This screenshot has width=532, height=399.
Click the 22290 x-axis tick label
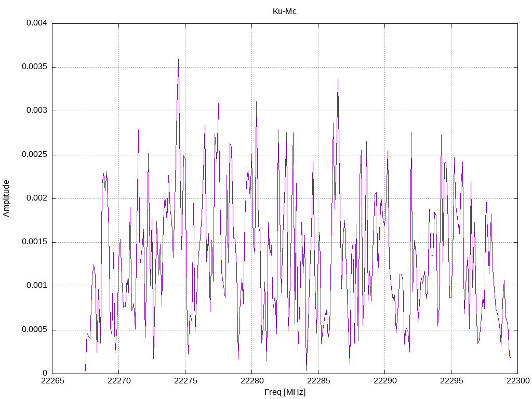coord(385,381)
